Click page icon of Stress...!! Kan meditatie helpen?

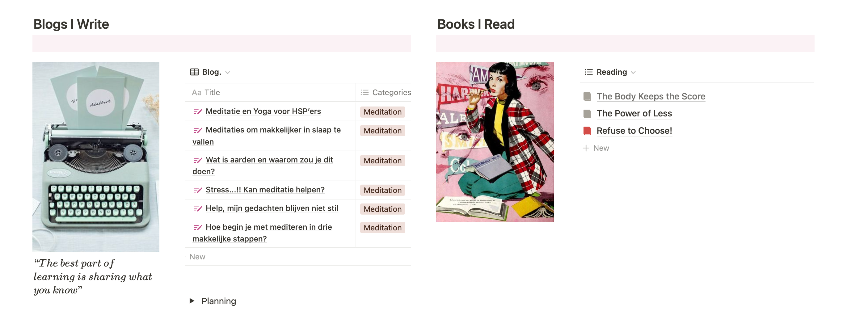coord(198,190)
